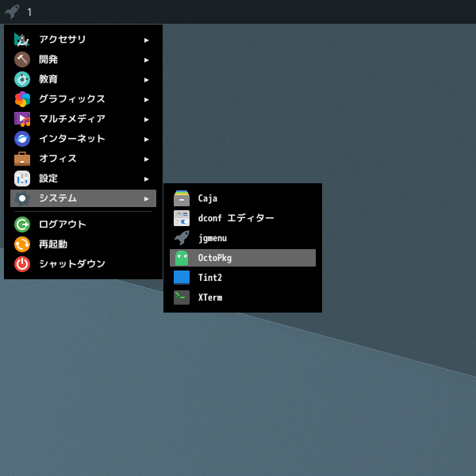Launch dconf エディター from the submenu
Image resolution: width=476 pixels, height=476 pixels.
[243, 218]
